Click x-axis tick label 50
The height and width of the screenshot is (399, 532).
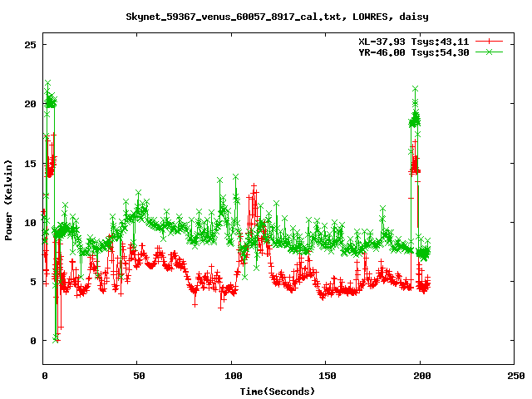pyautogui.click(x=139, y=376)
